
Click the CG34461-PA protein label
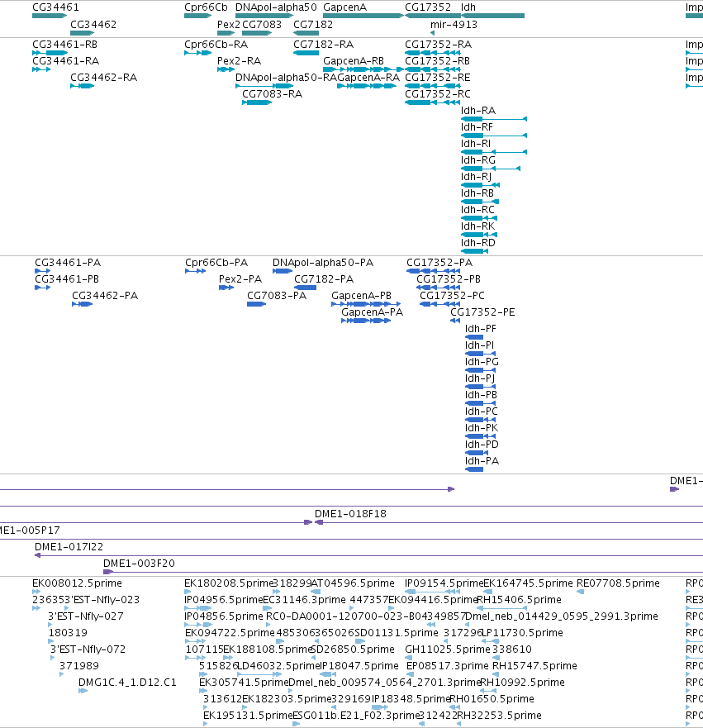point(68,263)
